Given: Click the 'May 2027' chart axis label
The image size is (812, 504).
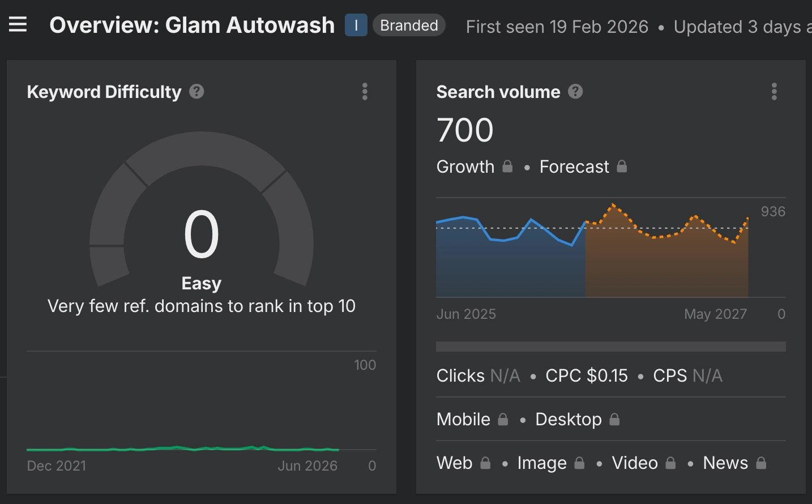Looking at the screenshot, I should (716, 314).
